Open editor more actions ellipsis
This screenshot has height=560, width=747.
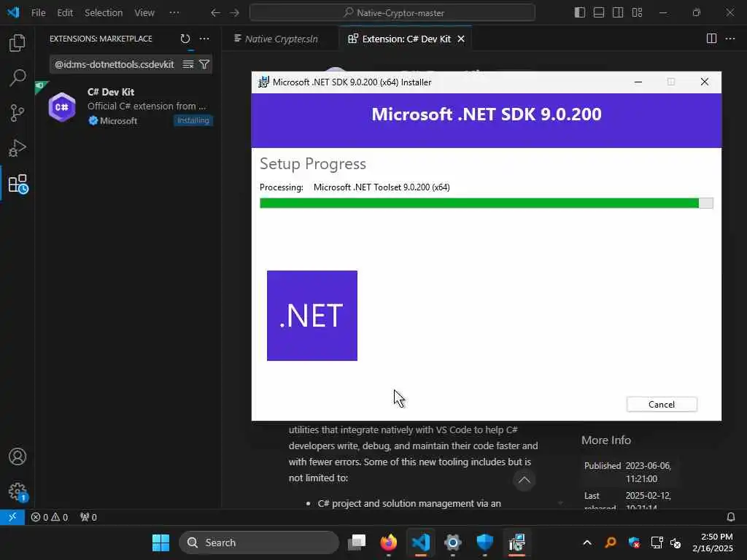coord(729,39)
